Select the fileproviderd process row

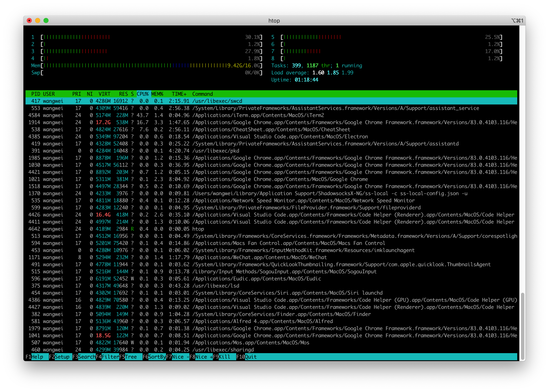tap(271, 207)
